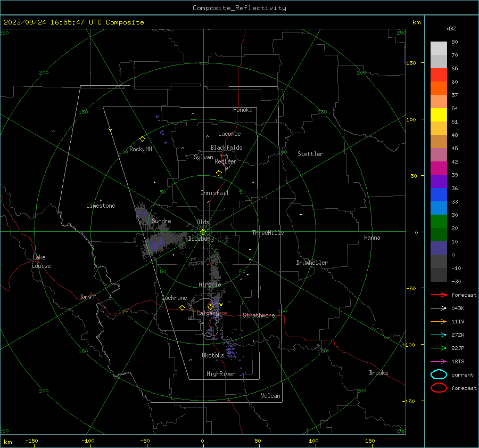Click the Cochrane town label
The width and height of the screenshot is (479, 448).
point(174,298)
